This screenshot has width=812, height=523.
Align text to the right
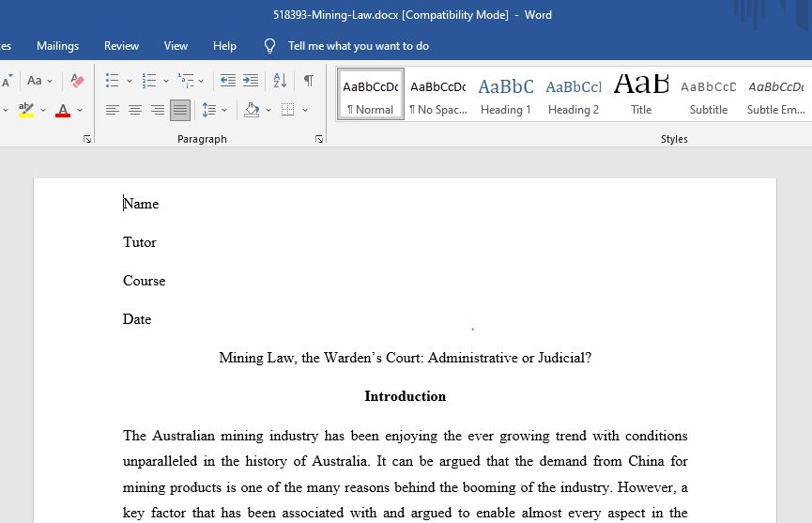pos(158,110)
